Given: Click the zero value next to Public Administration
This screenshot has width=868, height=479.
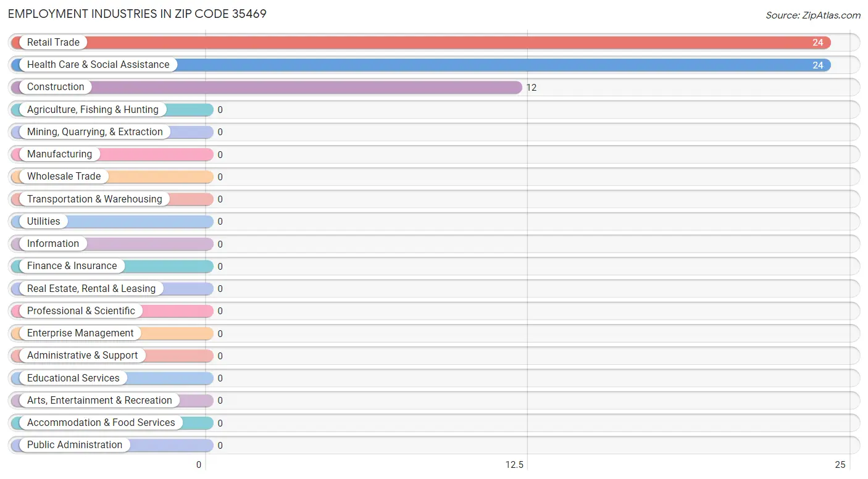Looking at the screenshot, I should pyautogui.click(x=220, y=445).
